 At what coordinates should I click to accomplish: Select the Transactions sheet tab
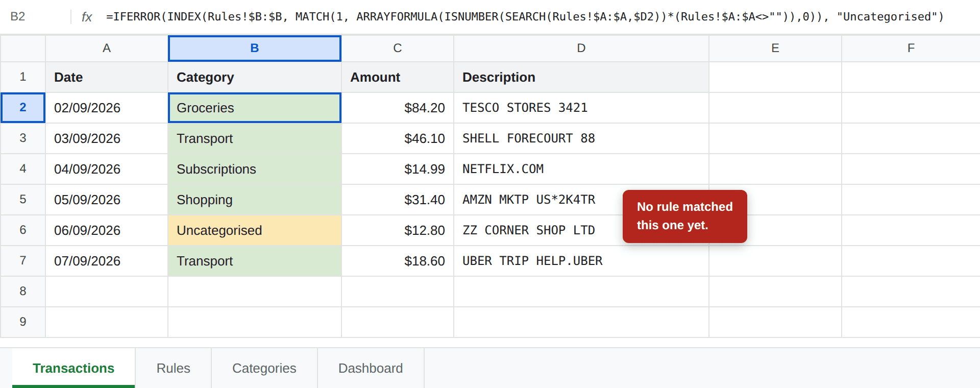point(73,368)
